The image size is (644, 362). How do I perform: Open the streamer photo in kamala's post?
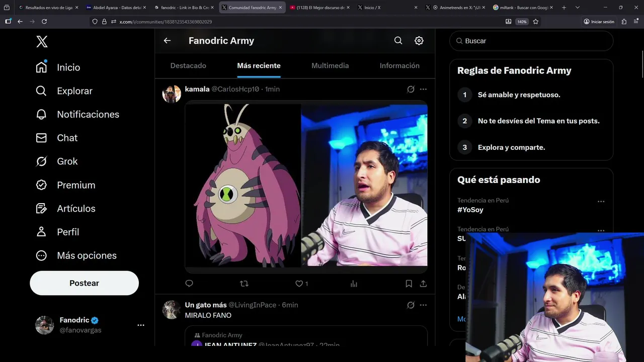(x=364, y=185)
